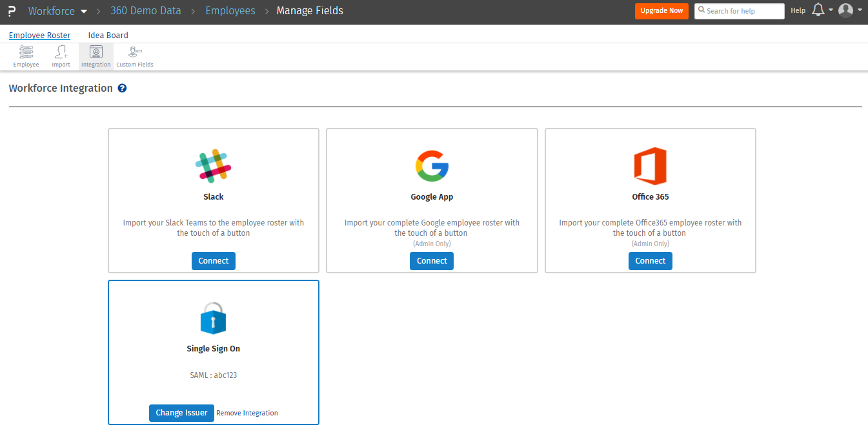The image size is (868, 429).
Task: Click the Single Sign On lock icon
Action: (x=213, y=318)
